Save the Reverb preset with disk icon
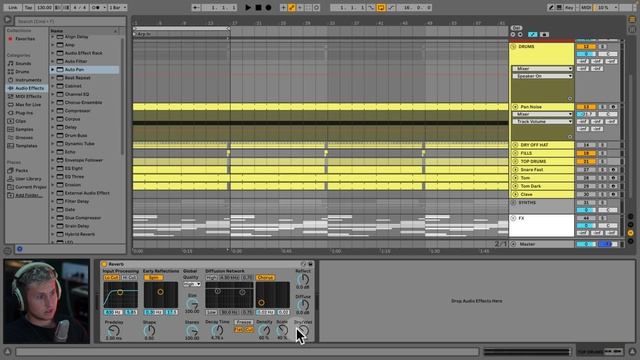This screenshot has height=360, width=640. [x=310, y=264]
